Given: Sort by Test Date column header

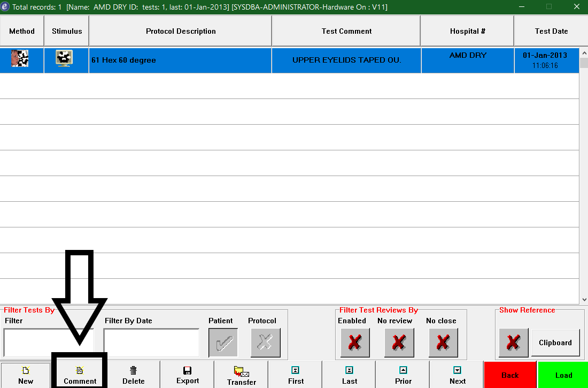Looking at the screenshot, I should pyautogui.click(x=551, y=31).
